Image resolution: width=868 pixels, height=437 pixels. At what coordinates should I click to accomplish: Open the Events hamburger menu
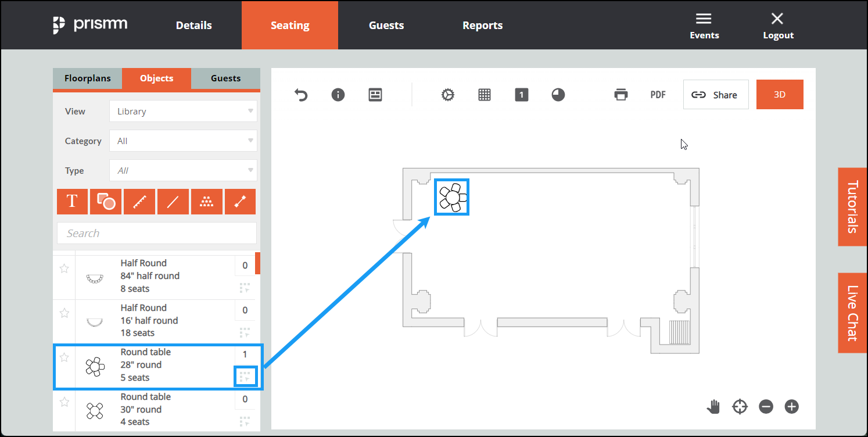[x=704, y=26]
